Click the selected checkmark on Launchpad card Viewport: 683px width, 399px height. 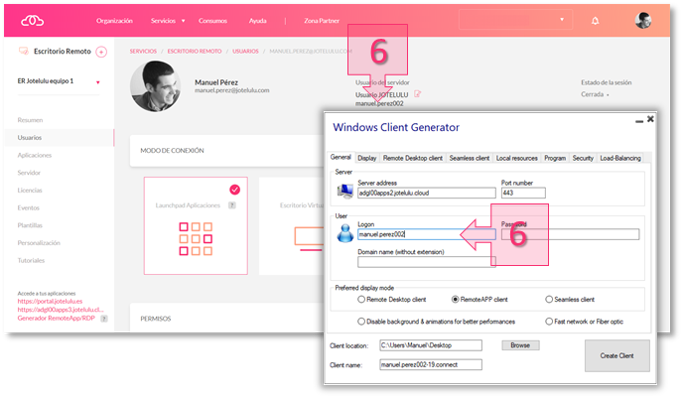234,189
